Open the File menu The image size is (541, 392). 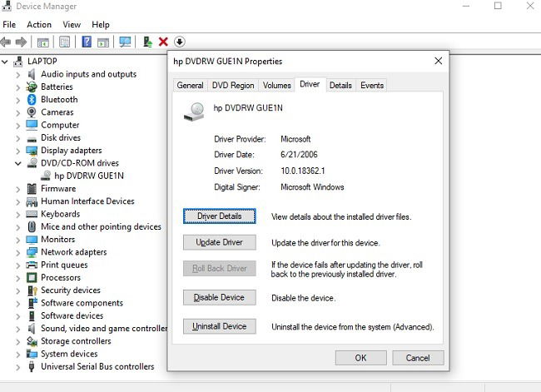9,24
